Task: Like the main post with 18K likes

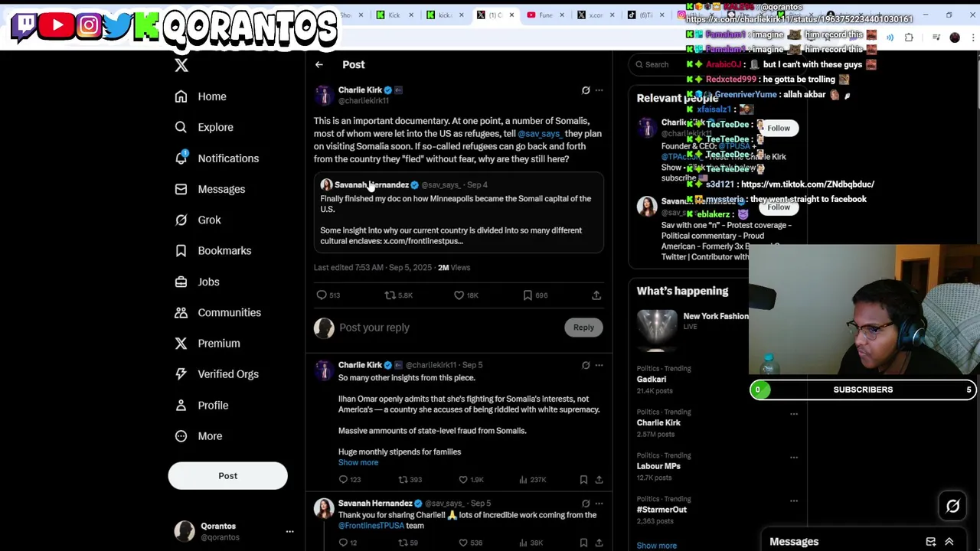Action: tap(459, 295)
